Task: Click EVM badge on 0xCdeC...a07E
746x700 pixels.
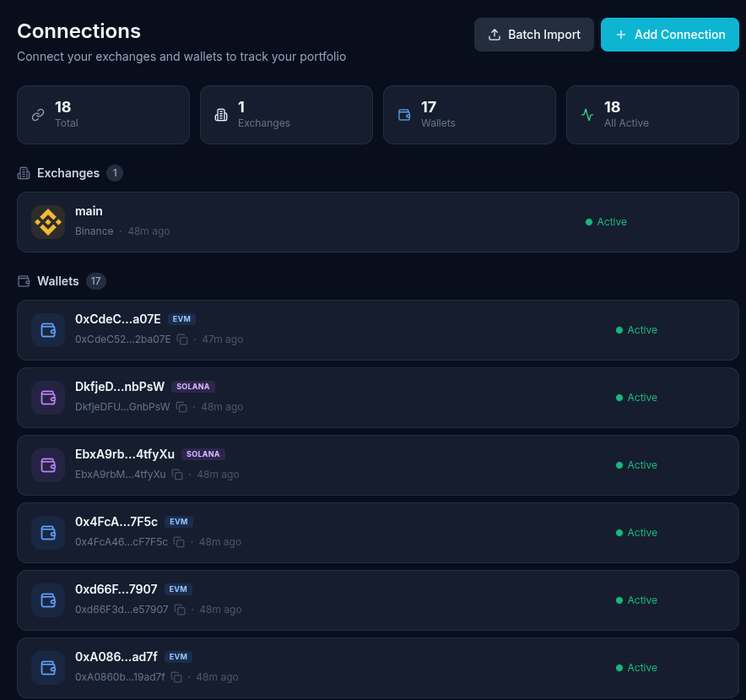Action: point(181,319)
